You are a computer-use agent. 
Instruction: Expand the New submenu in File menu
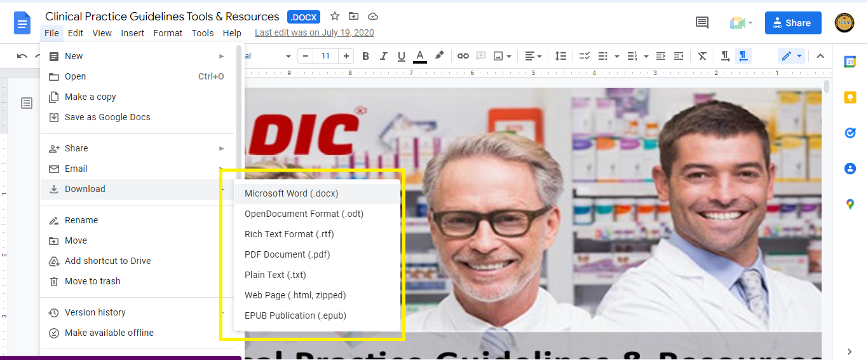coord(222,56)
